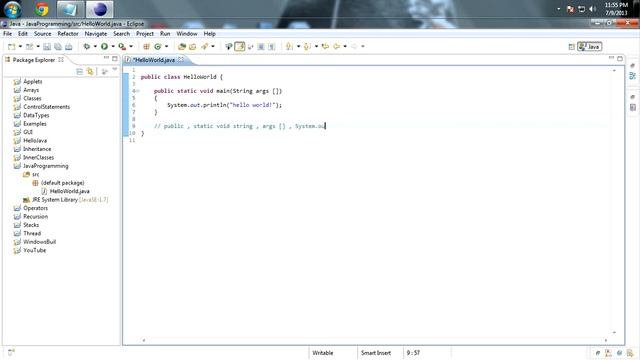
Task: Start debugging with the Debug bug icon
Action: [87, 47]
